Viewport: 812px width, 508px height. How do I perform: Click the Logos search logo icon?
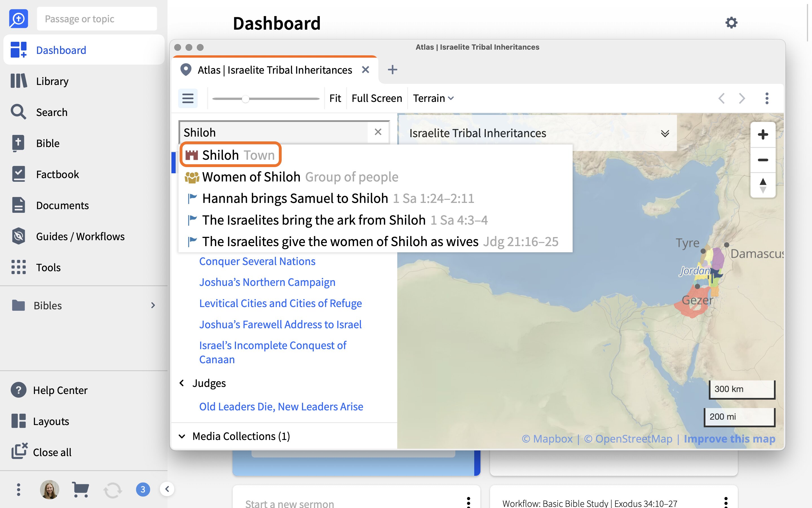tap(18, 18)
